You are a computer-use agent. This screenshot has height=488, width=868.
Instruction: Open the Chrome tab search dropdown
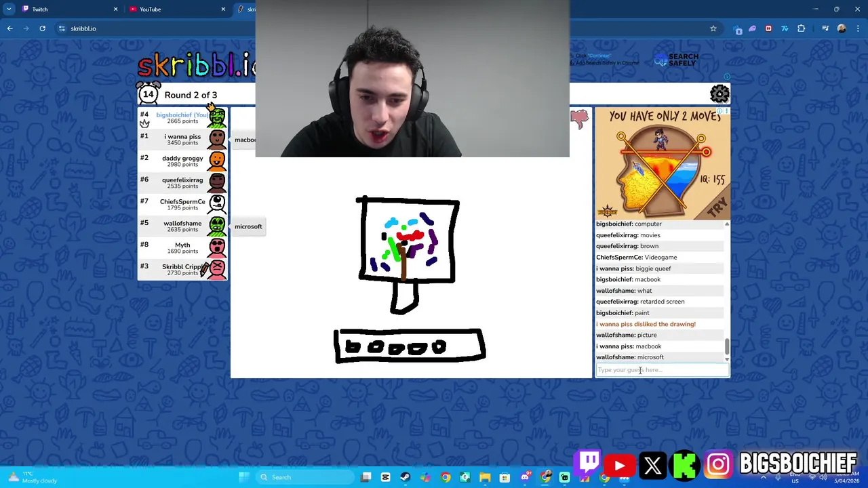pyautogui.click(x=9, y=9)
